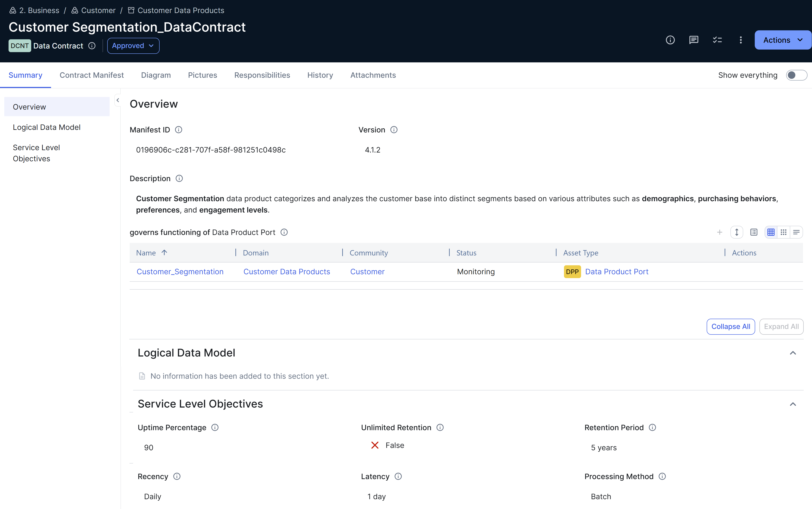
Task: Click the DCNT asset type badge
Action: 19,46
